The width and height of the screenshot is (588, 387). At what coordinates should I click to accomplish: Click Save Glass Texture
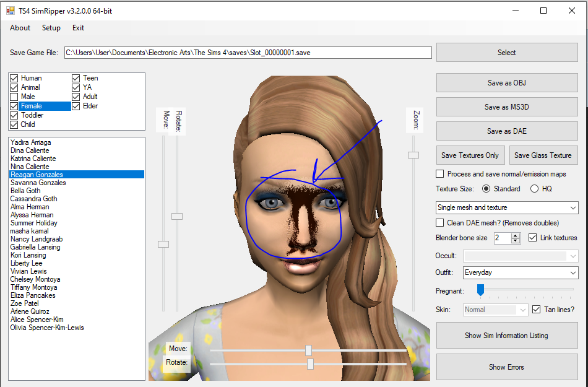click(543, 155)
